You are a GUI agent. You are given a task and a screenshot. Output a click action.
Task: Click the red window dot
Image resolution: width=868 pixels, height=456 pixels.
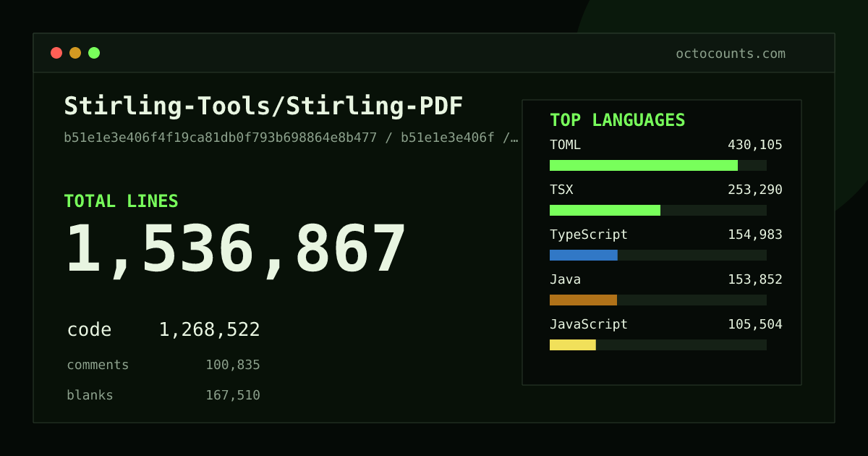pyautogui.click(x=56, y=53)
